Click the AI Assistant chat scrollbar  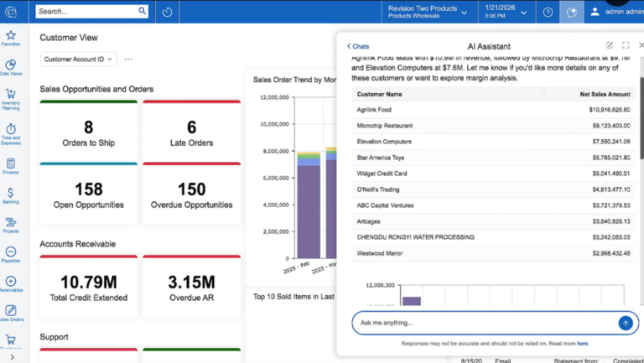pos(641,118)
